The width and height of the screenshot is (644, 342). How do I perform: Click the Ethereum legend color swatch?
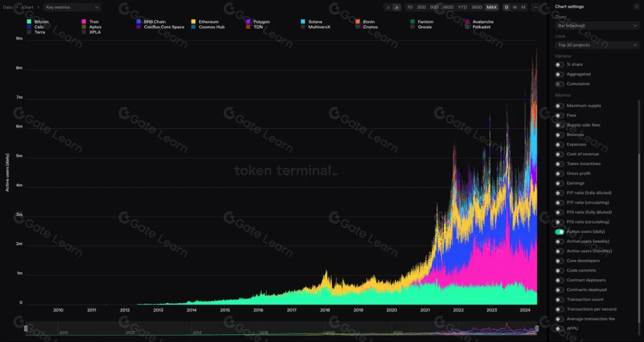click(193, 22)
